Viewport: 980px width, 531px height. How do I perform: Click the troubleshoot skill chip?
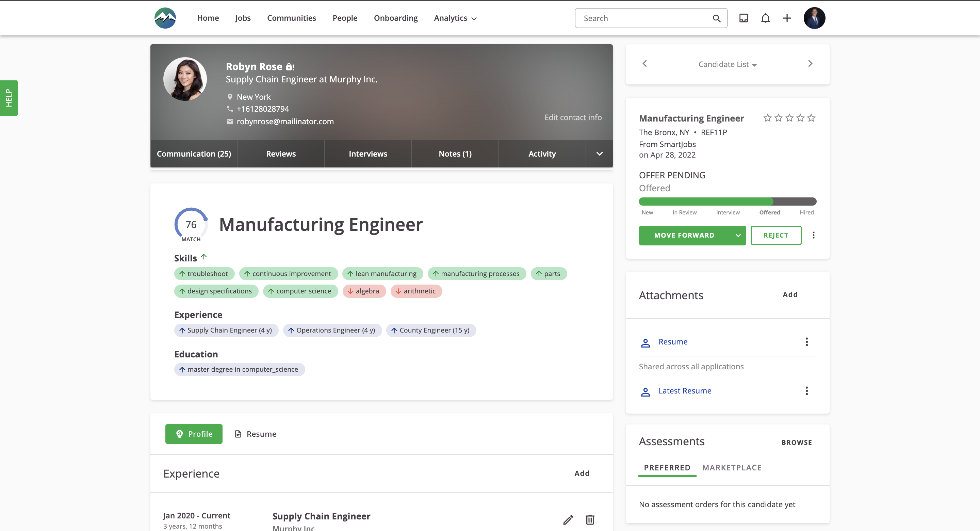pos(204,274)
